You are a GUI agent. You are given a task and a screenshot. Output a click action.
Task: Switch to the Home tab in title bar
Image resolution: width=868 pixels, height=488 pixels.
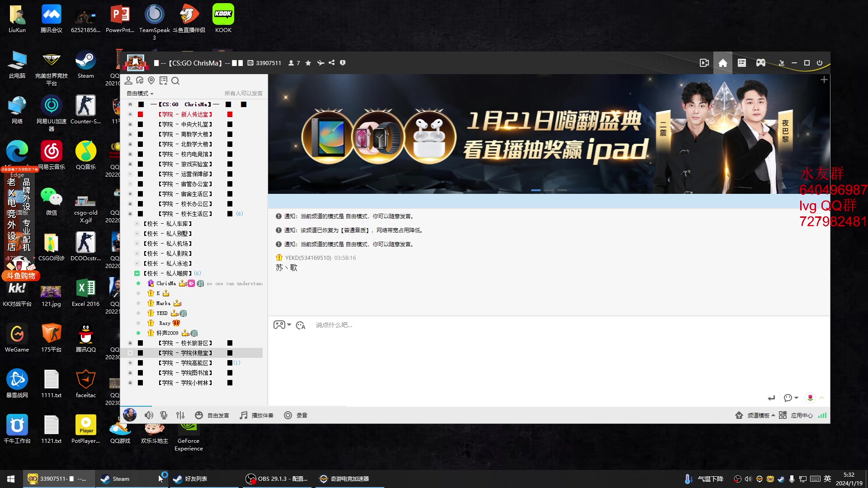pyautogui.click(x=722, y=63)
